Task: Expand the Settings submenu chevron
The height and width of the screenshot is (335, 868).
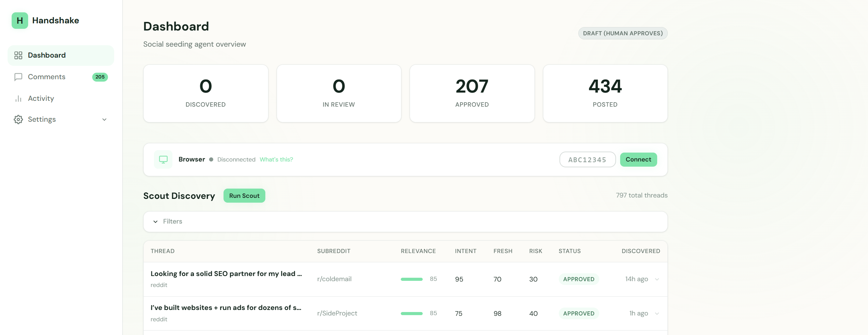Action: (104, 119)
